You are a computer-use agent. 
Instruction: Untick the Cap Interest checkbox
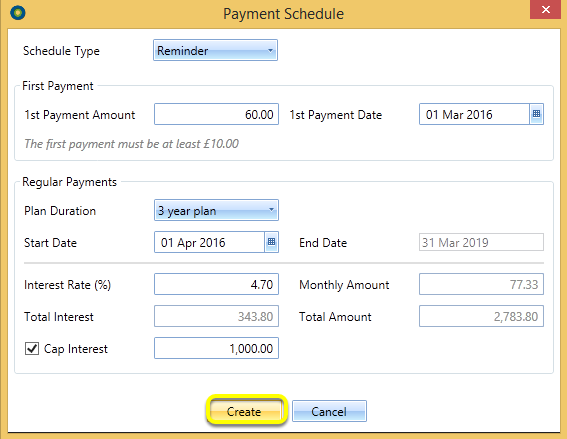pos(32,349)
